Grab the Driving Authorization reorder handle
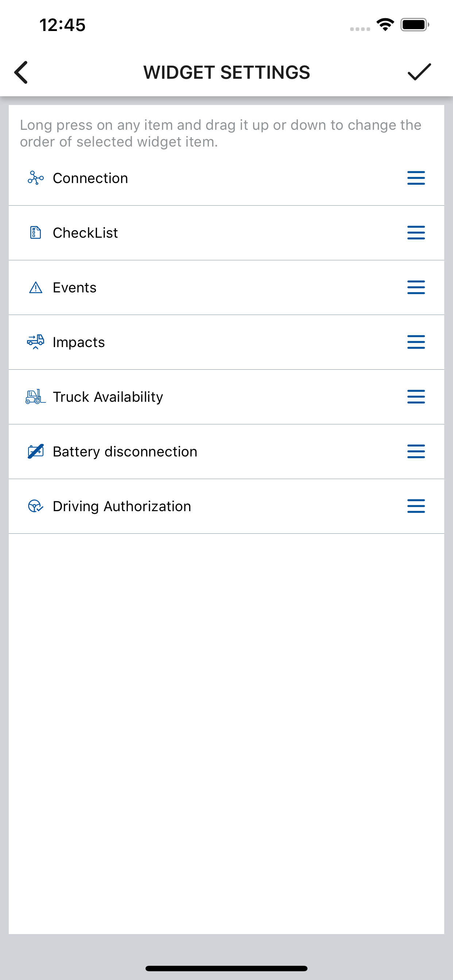The height and width of the screenshot is (980, 453). pyautogui.click(x=416, y=506)
